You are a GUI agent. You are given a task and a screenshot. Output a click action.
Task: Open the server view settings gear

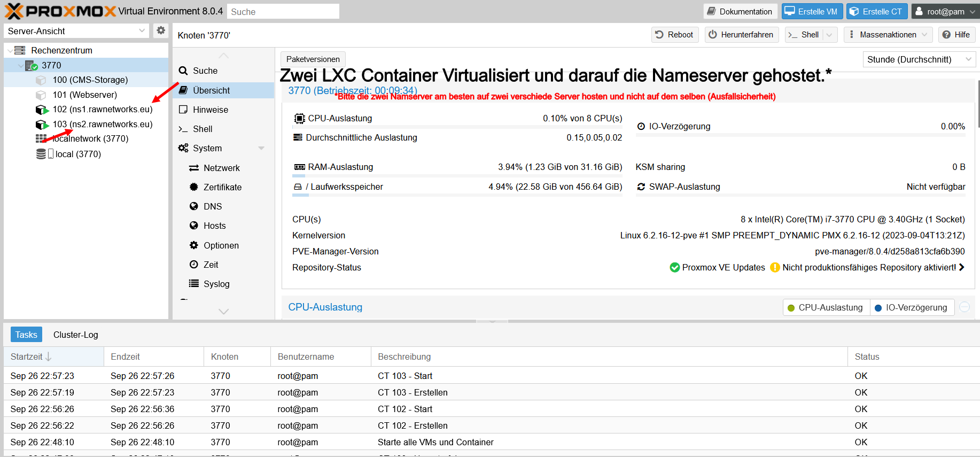[161, 30]
